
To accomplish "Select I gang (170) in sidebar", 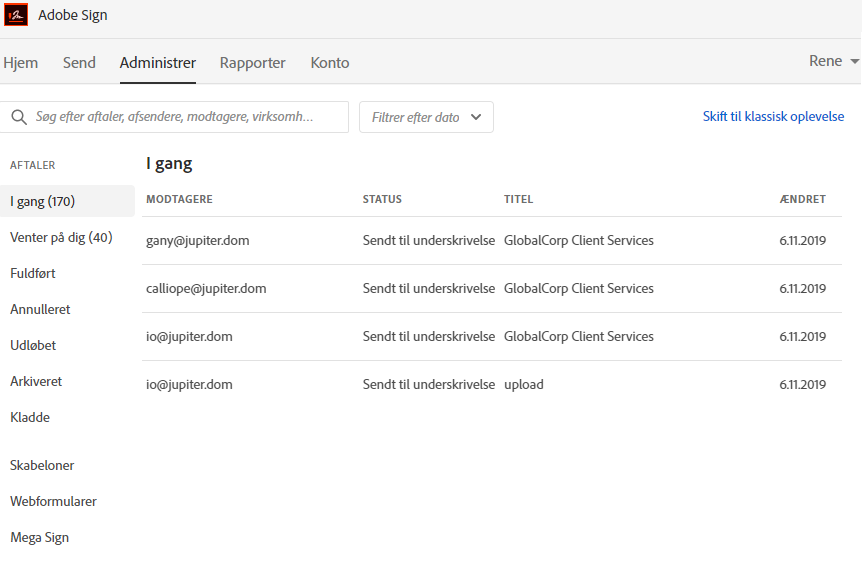I will [67, 201].
